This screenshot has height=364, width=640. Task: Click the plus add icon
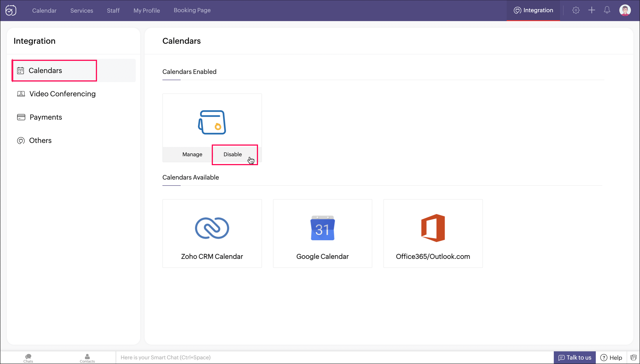pyautogui.click(x=591, y=10)
